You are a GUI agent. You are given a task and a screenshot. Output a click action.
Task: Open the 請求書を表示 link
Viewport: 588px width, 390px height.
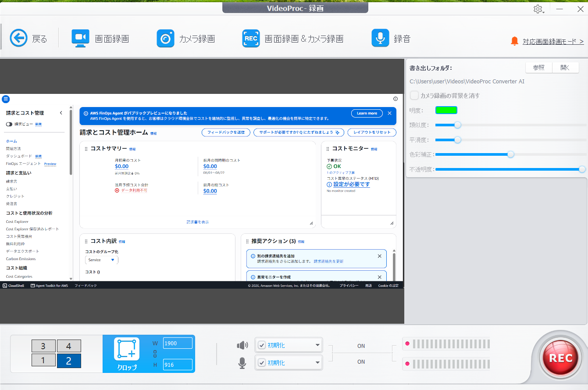click(x=198, y=222)
